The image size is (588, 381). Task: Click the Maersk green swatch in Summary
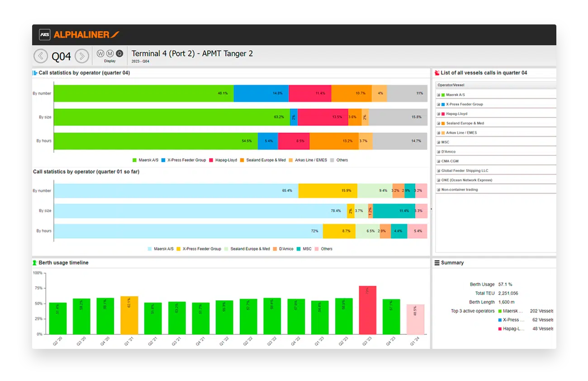point(499,311)
